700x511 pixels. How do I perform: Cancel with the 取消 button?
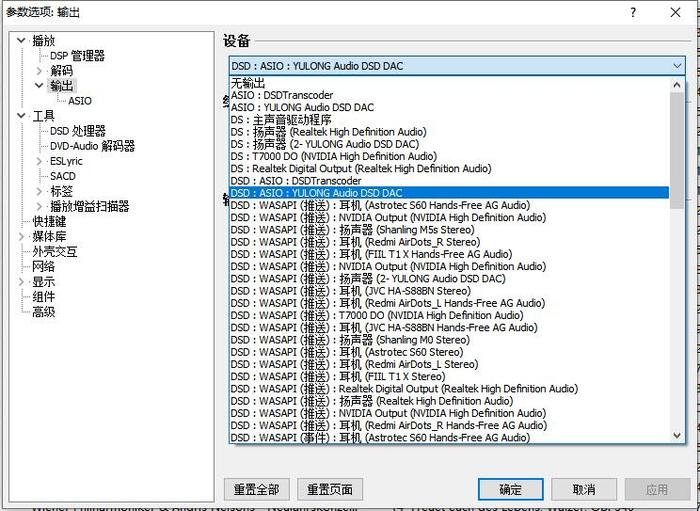pos(584,490)
